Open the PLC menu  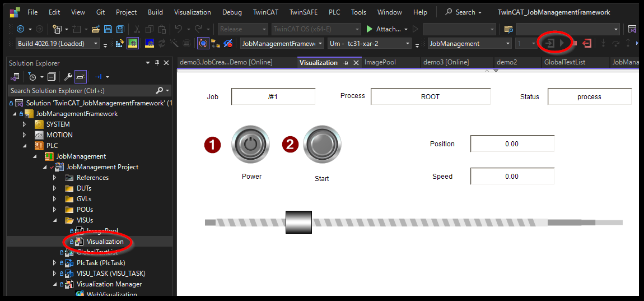[334, 12]
